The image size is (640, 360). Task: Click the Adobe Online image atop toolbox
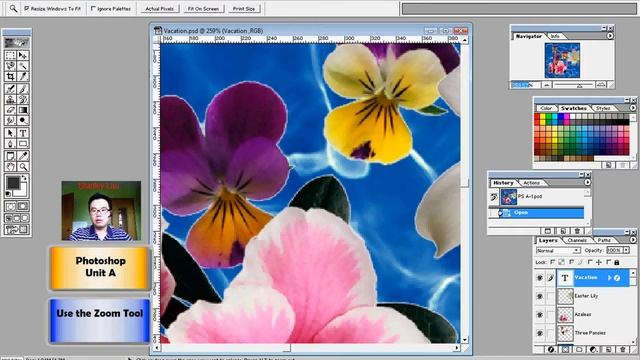point(17,42)
